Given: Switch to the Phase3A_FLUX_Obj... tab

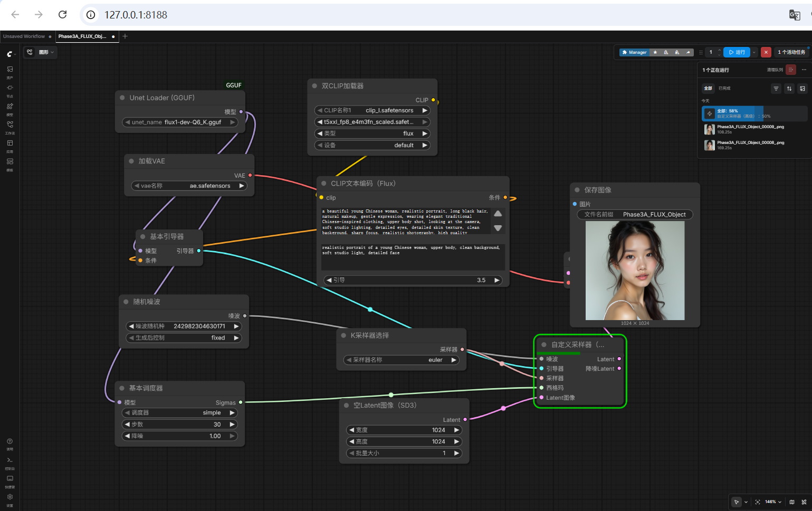Looking at the screenshot, I should click(82, 36).
